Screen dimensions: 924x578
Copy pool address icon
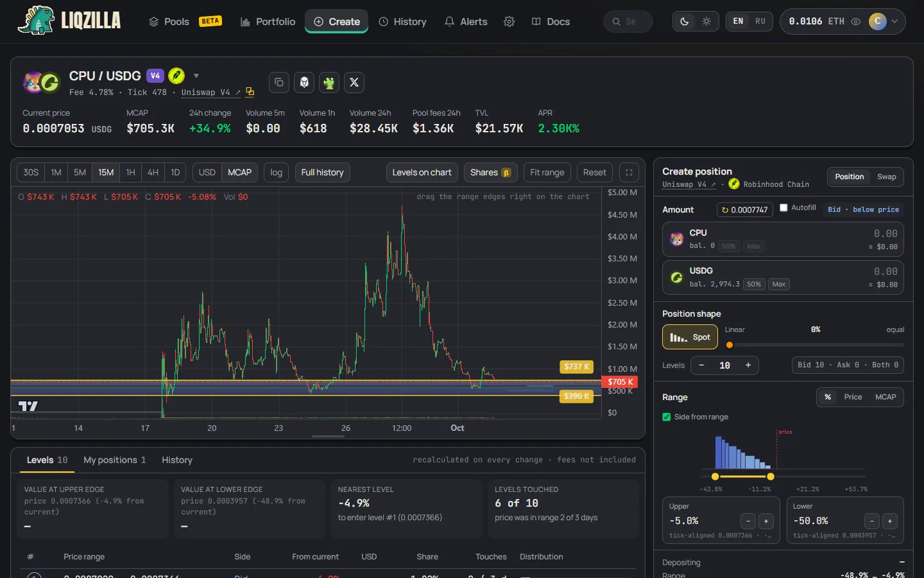[x=278, y=82]
